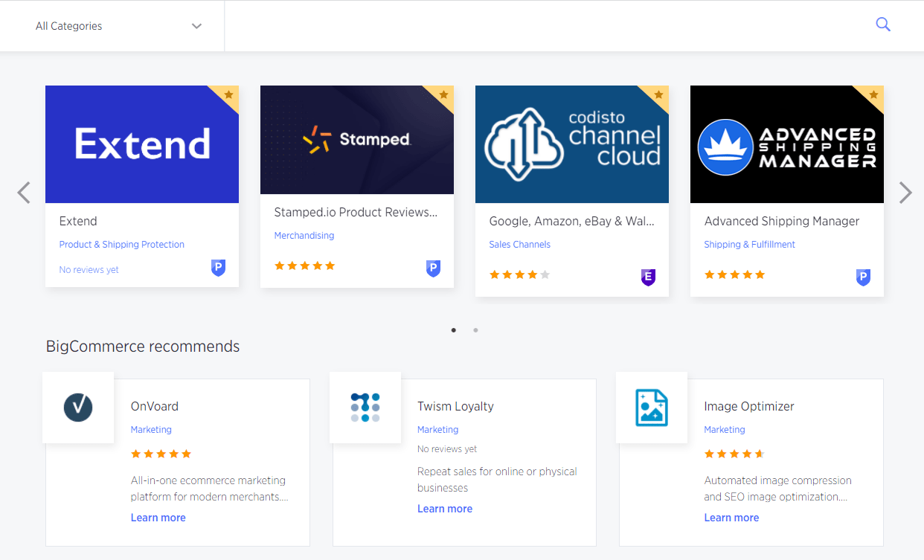This screenshot has width=924, height=560.
Task: Open the Codisto channel cloud banner
Action: coord(572,144)
